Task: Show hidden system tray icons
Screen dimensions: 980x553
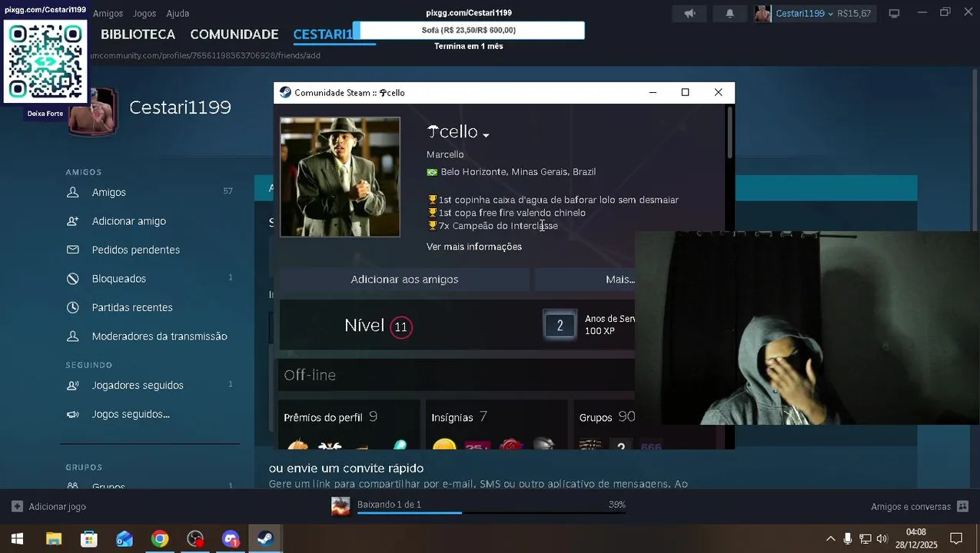Action: tap(830, 539)
